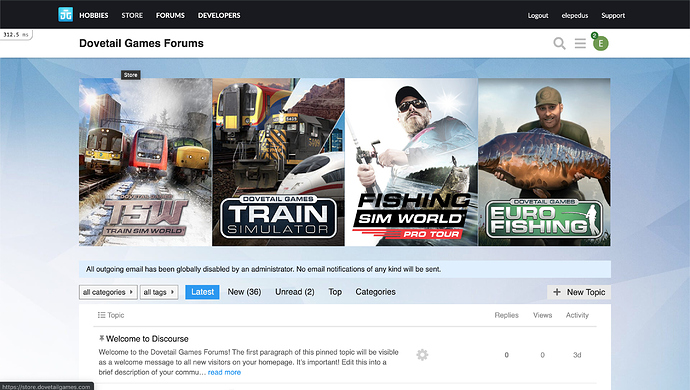Sort topics by Activity column
The width and height of the screenshot is (690, 390).
click(x=577, y=315)
